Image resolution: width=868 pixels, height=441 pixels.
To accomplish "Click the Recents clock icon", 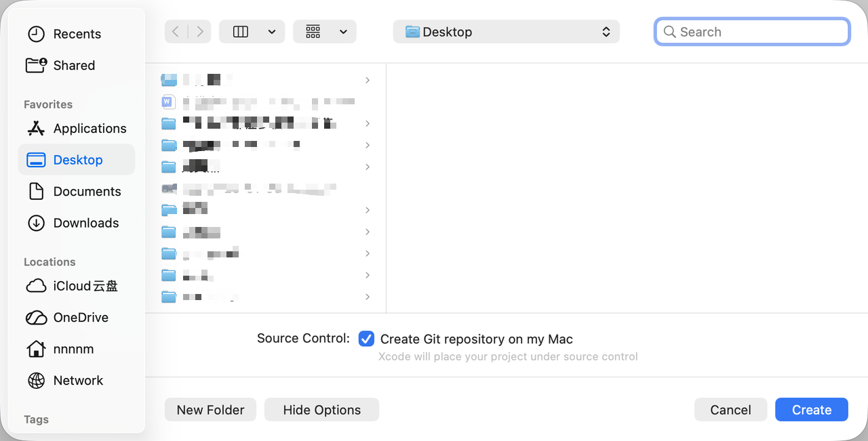I will (x=36, y=34).
